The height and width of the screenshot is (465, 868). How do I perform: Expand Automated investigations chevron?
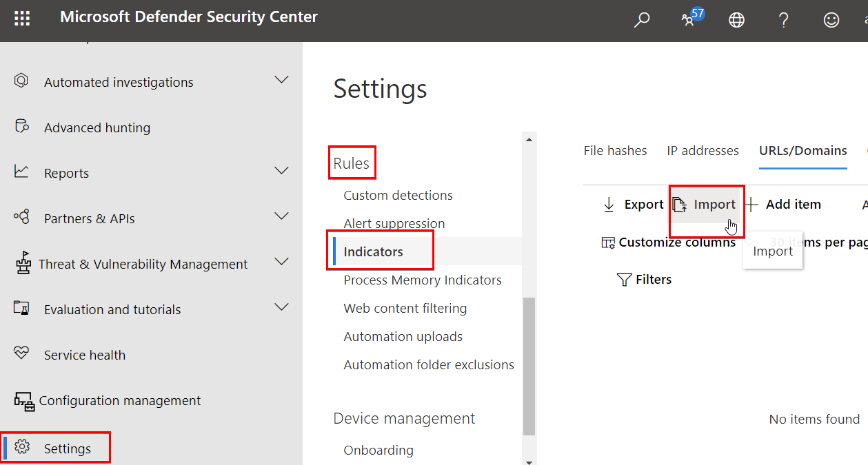[x=281, y=80]
